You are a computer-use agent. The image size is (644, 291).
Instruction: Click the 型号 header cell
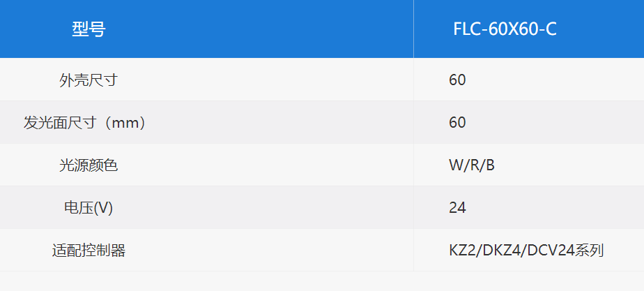coord(89,29)
